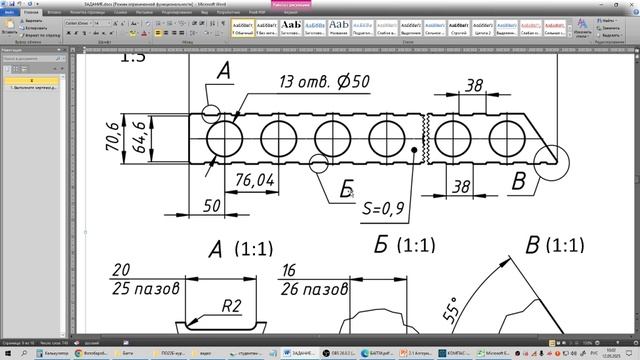Switch to КОМПАС on the taskbar
Screen dimensions: 640x360
click(x=455, y=353)
